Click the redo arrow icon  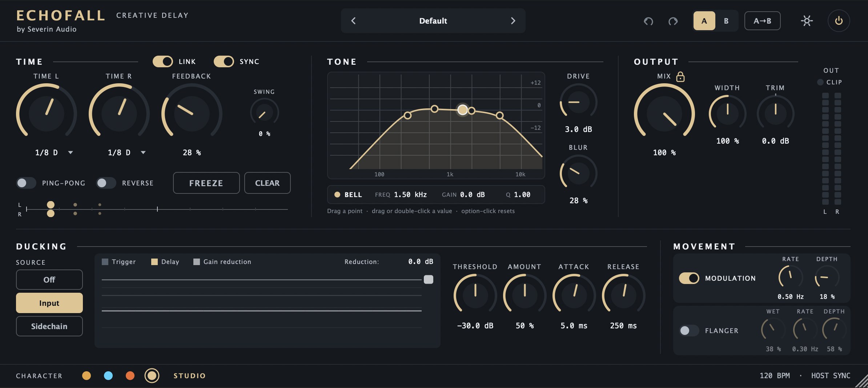(x=673, y=21)
